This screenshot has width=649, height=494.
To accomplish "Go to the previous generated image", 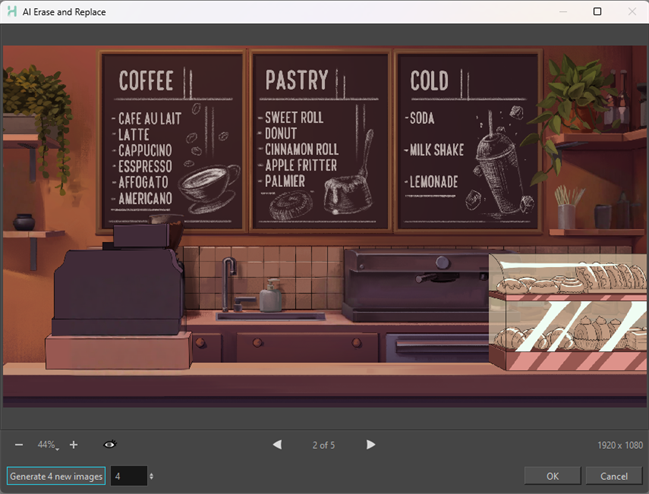I will 277,444.
